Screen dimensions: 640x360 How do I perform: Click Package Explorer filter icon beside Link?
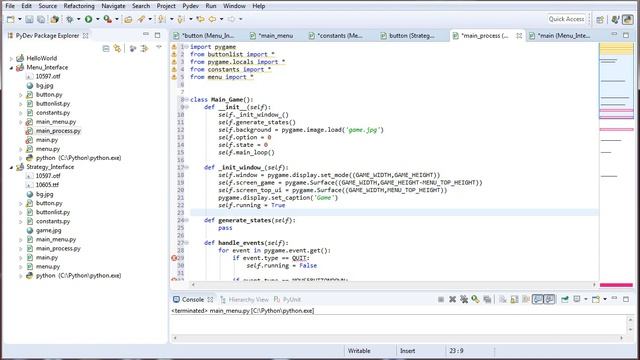pos(133,49)
